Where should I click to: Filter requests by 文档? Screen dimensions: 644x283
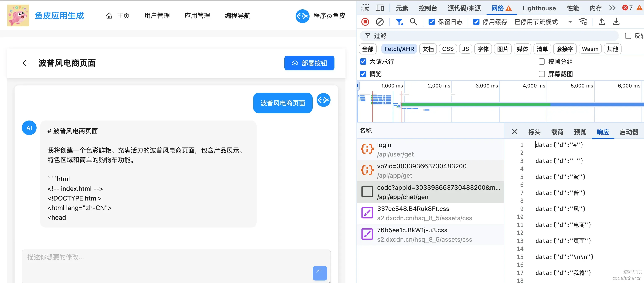pos(428,49)
